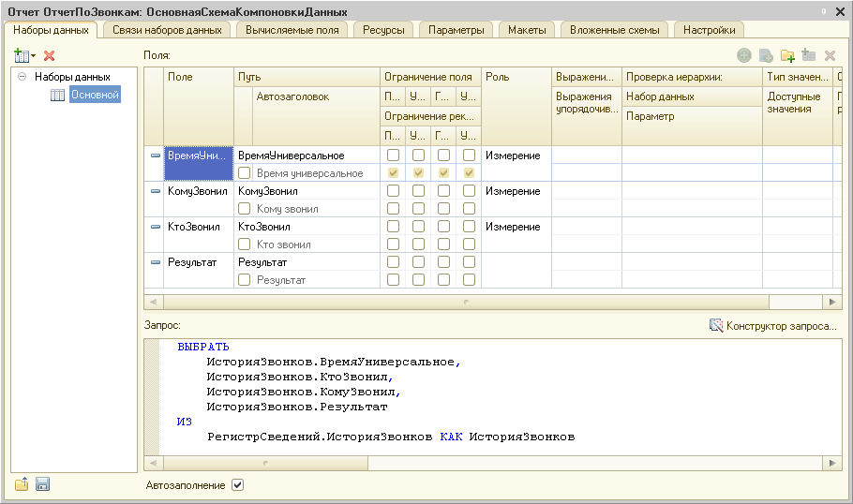Click the ВремяУниверсальное path cell

[307, 156]
